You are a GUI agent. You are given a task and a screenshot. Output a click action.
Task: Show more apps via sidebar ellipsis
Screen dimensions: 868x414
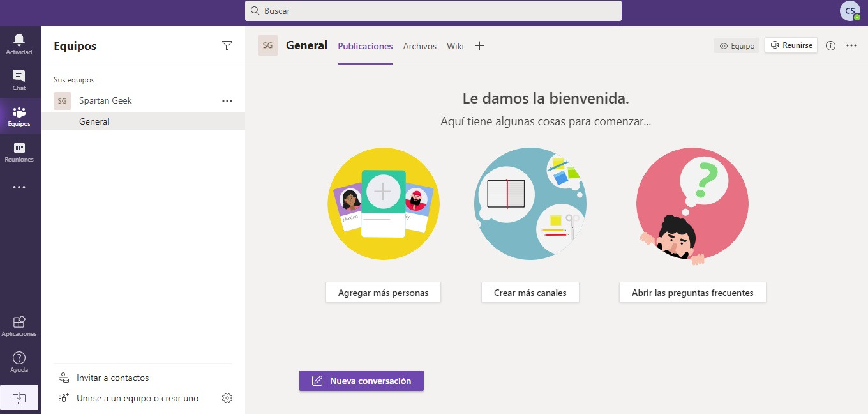click(19, 187)
